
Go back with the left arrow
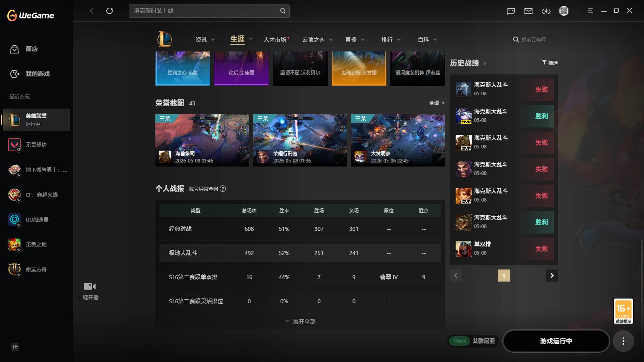[x=92, y=11]
